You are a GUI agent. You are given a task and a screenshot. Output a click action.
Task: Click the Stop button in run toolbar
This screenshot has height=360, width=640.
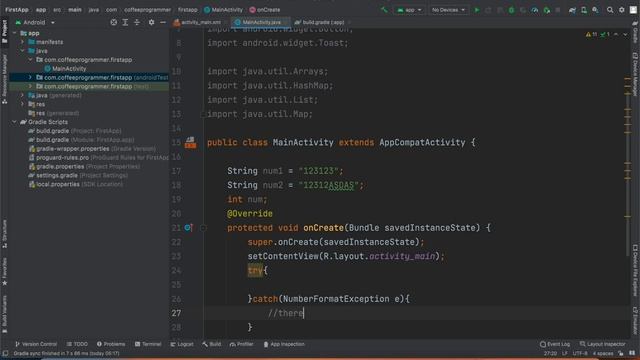click(558, 10)
